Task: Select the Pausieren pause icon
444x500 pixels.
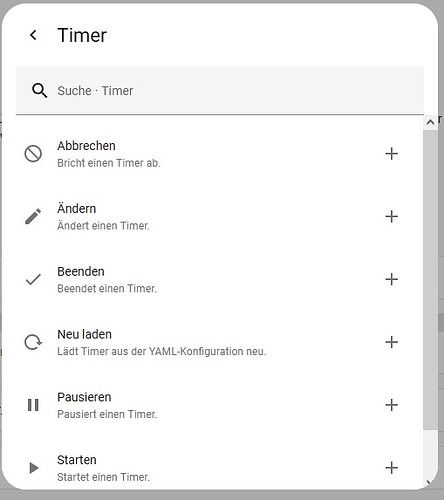Action: tap(33, 405)
